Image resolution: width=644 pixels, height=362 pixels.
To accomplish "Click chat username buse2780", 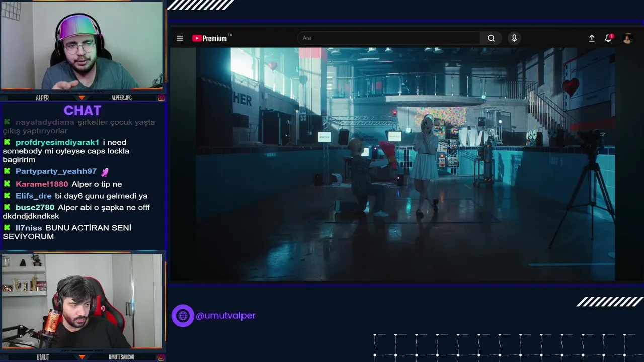I will point(35,207).
